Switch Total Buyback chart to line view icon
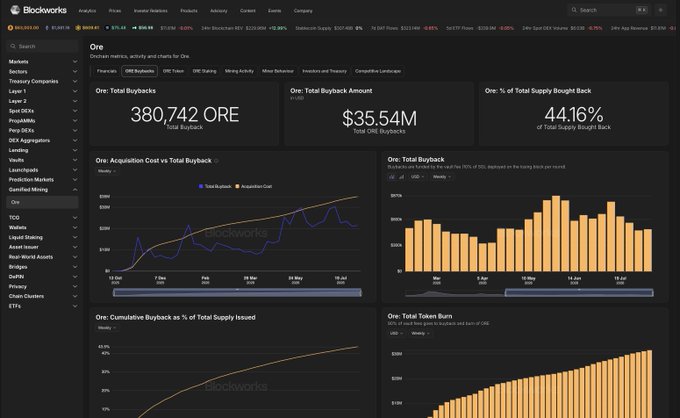The image size is (680, 418). [401, 177]
